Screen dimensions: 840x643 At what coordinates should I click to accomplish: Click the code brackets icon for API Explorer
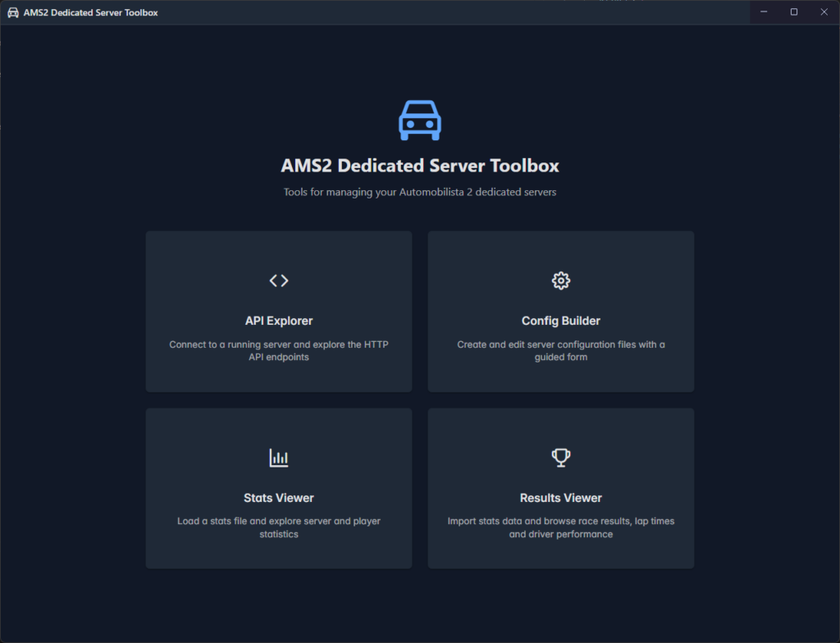(279, 280)
